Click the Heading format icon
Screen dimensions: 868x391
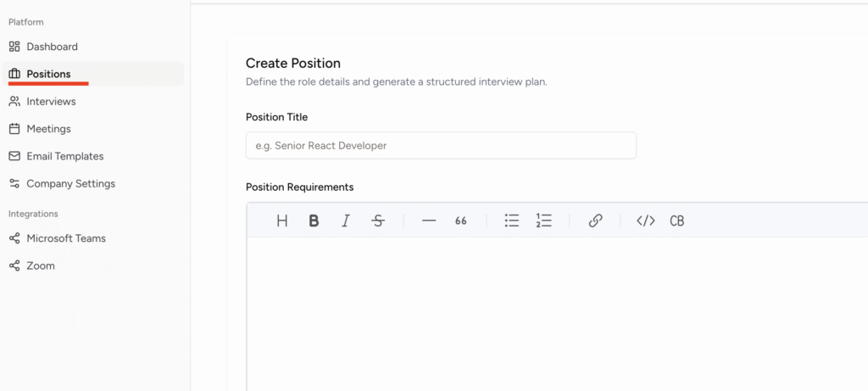pyautogui.click(x=282, y=221)
